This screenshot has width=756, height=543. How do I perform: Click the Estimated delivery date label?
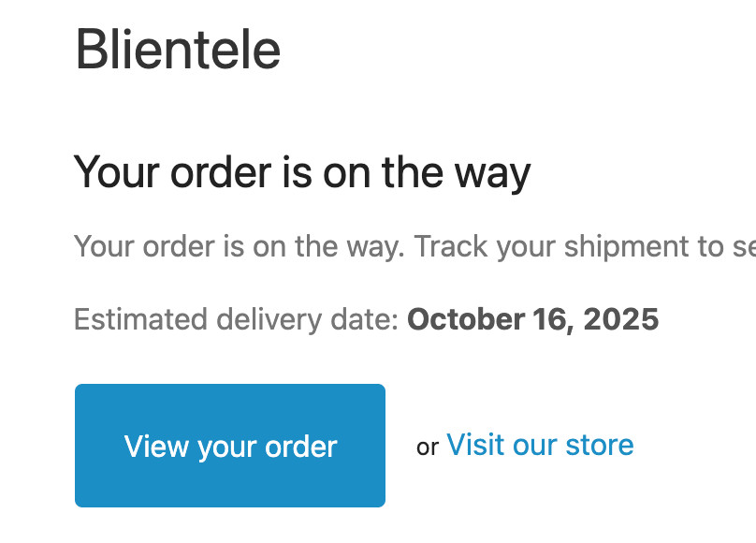coord(236,320)
